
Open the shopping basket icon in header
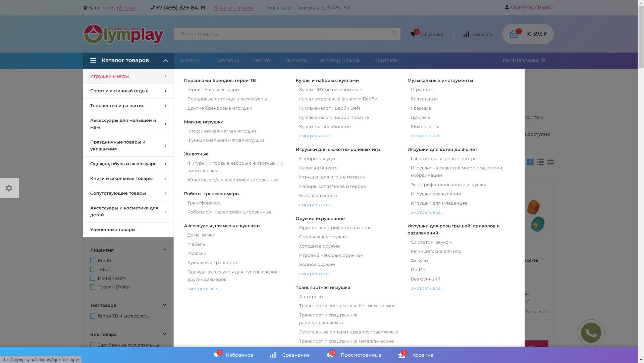[x=514, y=34]
